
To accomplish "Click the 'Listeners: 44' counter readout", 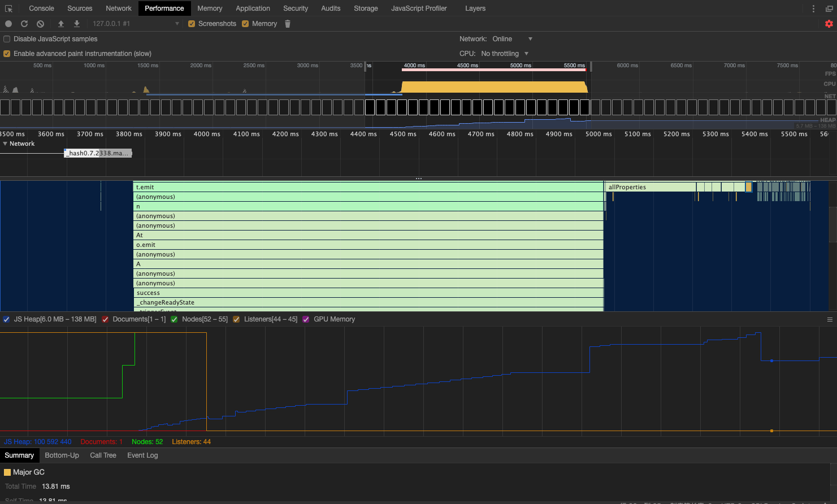I will (x=192, y=442).
